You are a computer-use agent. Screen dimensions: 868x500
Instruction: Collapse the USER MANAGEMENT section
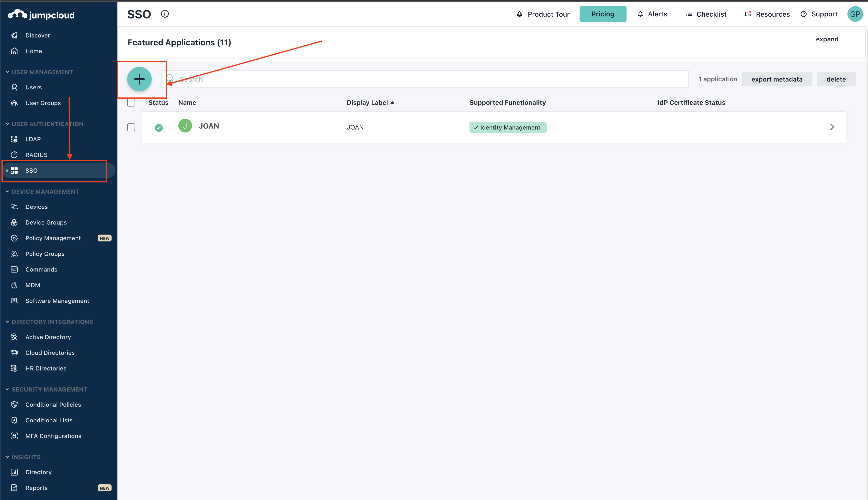click(7, 72)
